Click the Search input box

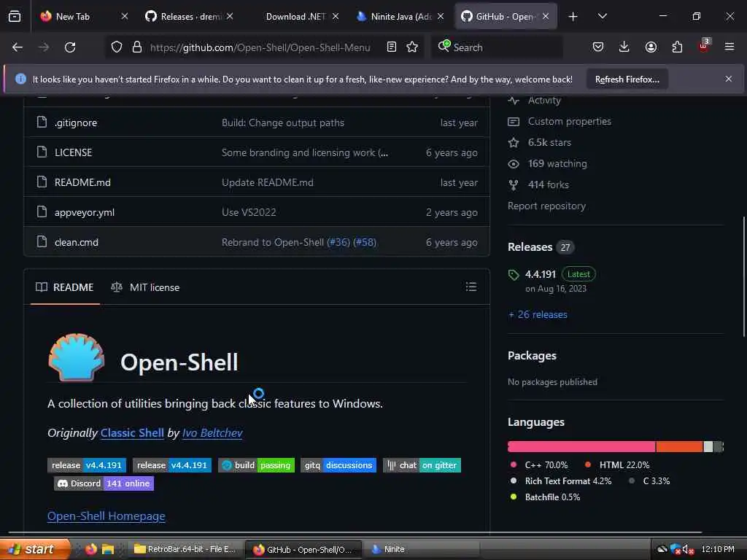coord(498,47)
